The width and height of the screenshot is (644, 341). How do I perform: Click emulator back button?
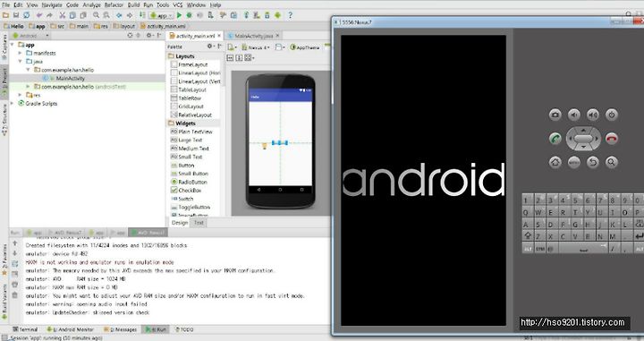593,162
